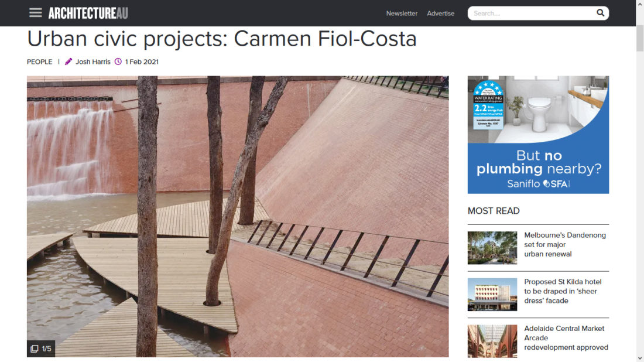Read the Melbourne's Dandenong urban renewal article
This screenshot has height=362, width=644.
[565, 244]
